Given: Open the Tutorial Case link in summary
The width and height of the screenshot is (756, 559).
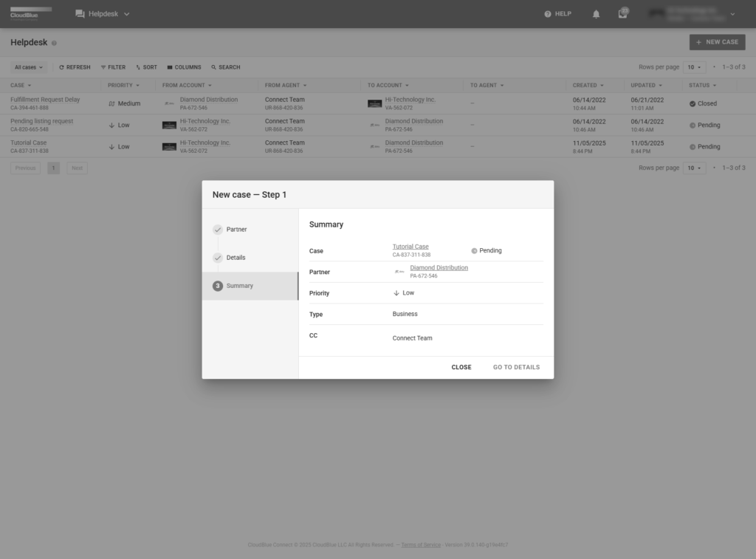Looking at the screenshot, I should tap(410, 247).
